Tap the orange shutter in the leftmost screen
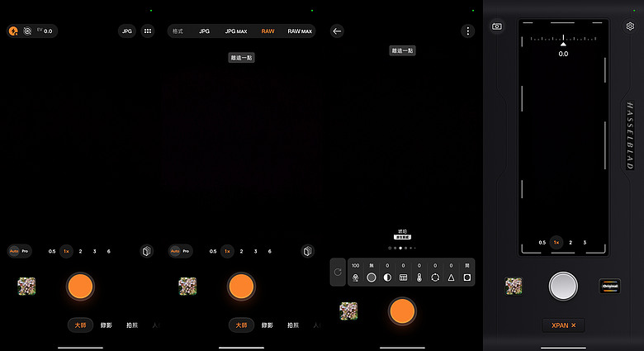Viewport: 644px width, 351px height. click(x=81, y=287)
